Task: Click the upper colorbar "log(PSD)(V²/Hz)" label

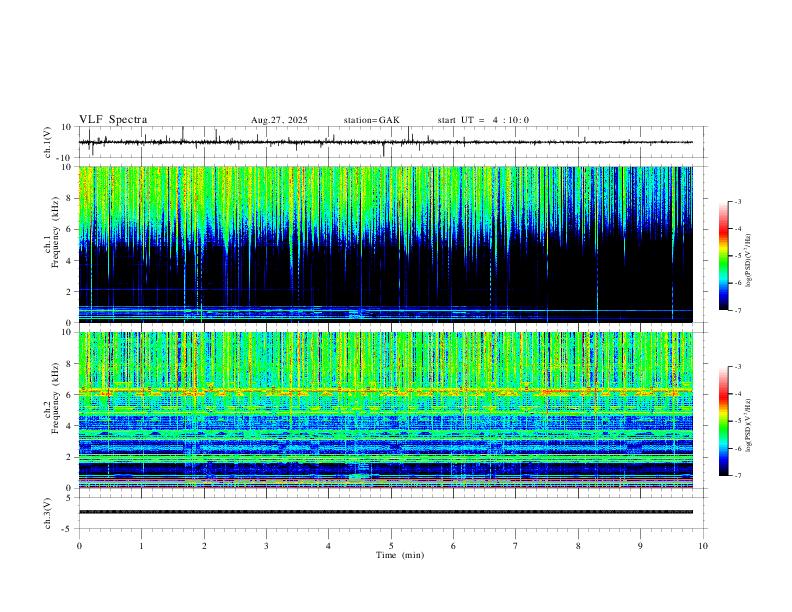Action: coord(749,260)
